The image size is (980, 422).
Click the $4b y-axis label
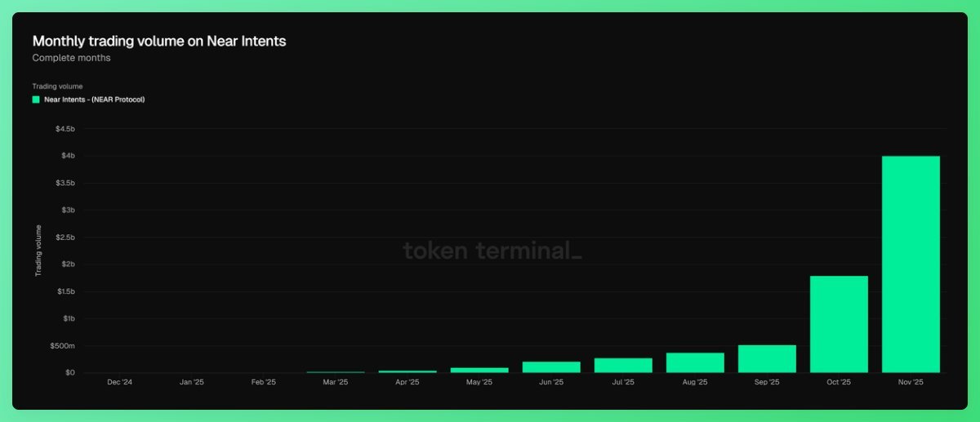pos(66,156)
